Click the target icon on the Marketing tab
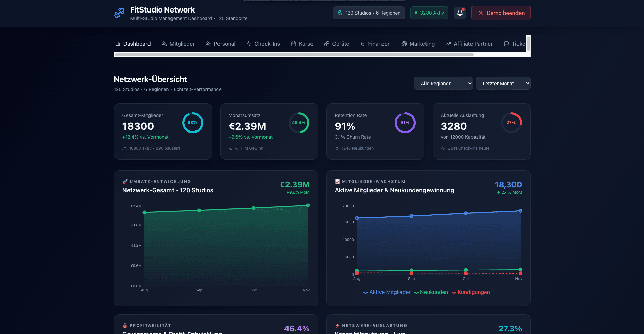Image resolution: width=644 pixels, height=334 pixels. tap(404, 44)
